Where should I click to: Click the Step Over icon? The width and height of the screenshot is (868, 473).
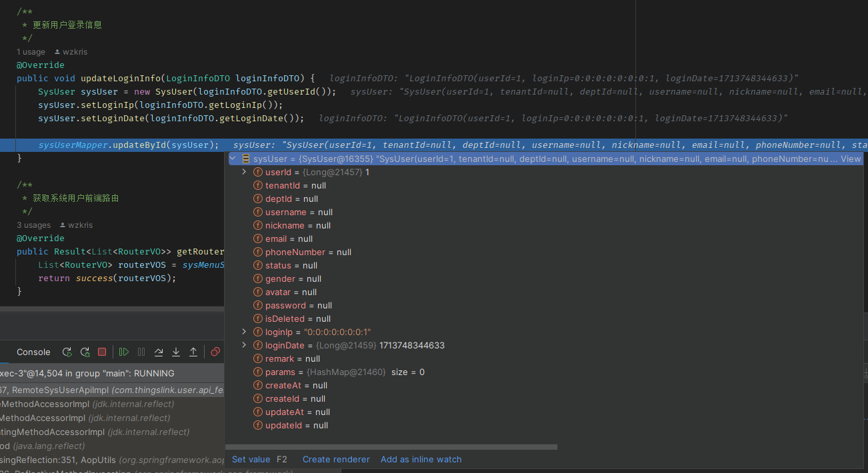pos(159,352)
